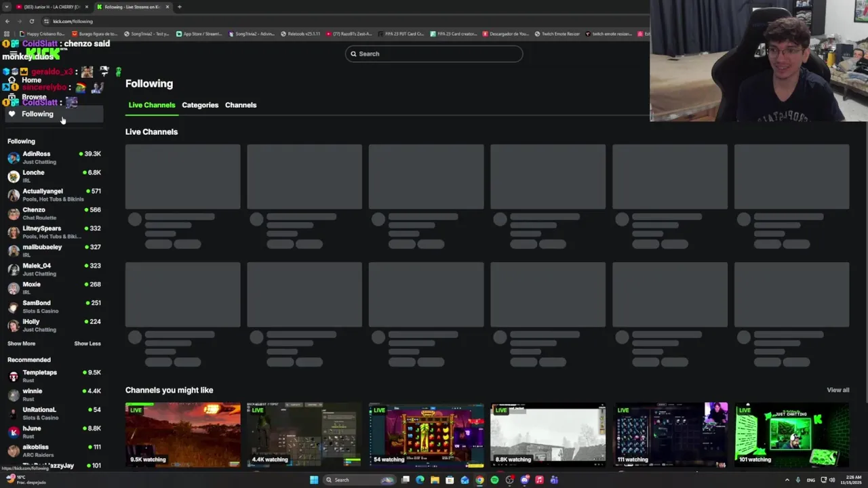This screenshot has width=868, height=488.
Task: Open the Spotify taskbar icon
Action: click(x=494, y=480)
